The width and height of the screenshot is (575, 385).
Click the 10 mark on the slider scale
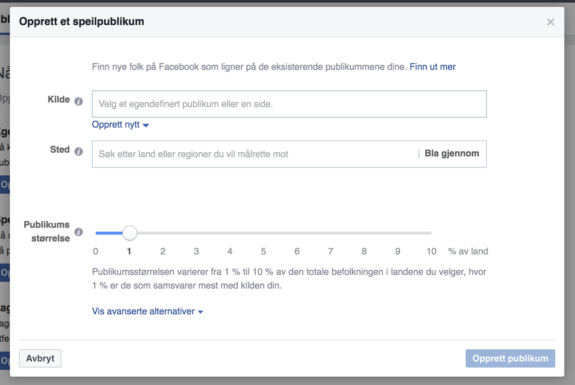click(431, 251)
